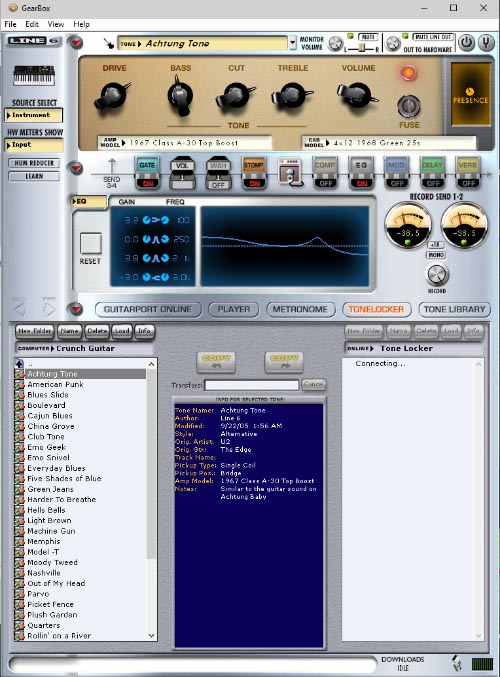Open the View menu

click(x=56, y=24)
